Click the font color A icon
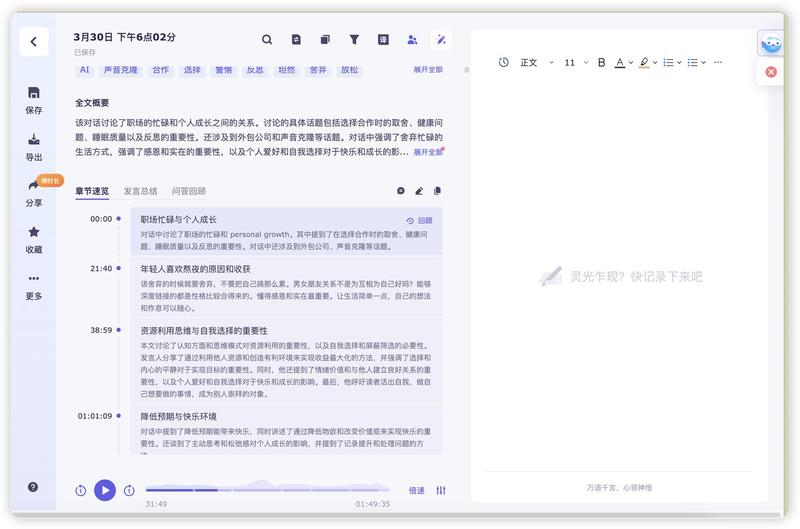The width and height of the screenshot is (800, 529). coord(620,62)
